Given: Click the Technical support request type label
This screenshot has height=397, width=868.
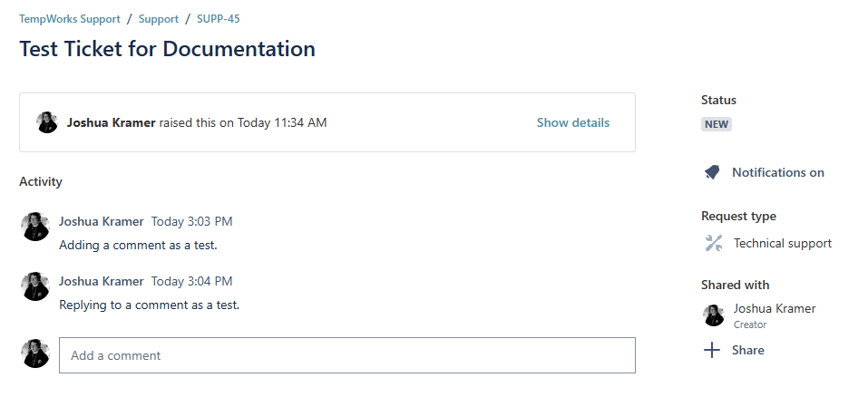Looking at the screenshot, I should [x=782, y=243].
